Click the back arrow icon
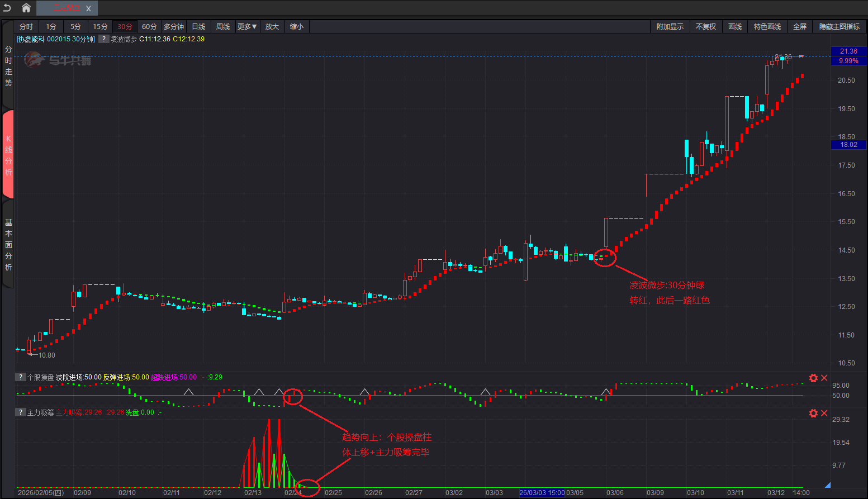The image size is (868, 499). 7,8
